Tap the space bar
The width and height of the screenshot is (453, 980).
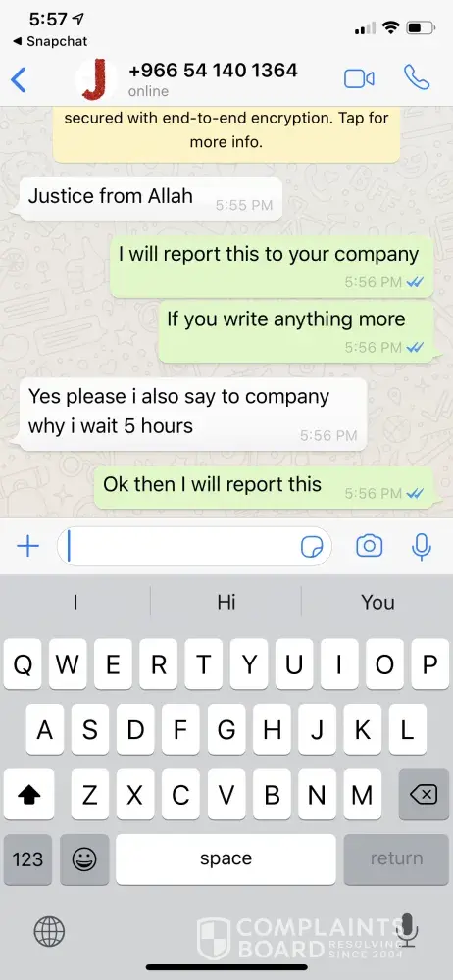tap(226, 859)
